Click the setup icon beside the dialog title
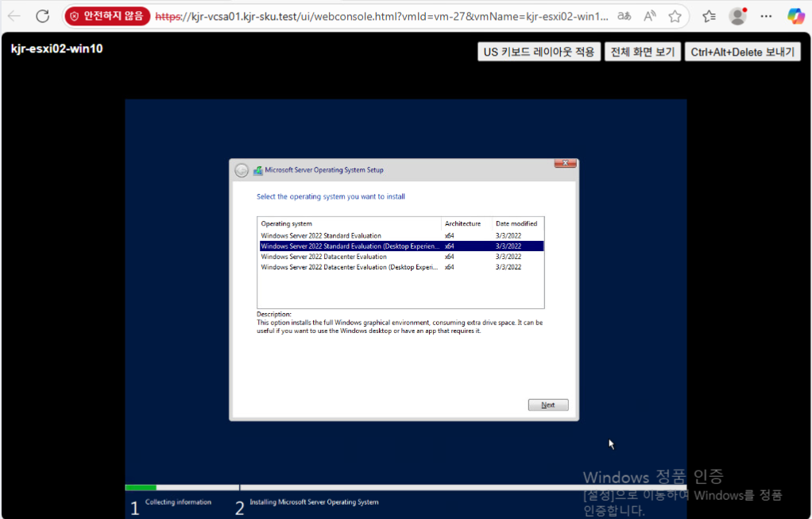The height and width of the screenshot is (519, 812). tap(257, 170)
